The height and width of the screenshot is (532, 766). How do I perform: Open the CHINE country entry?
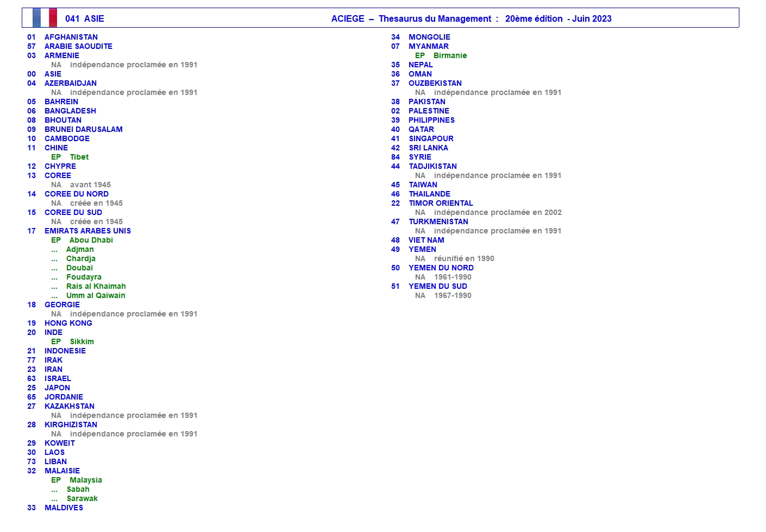56,148
